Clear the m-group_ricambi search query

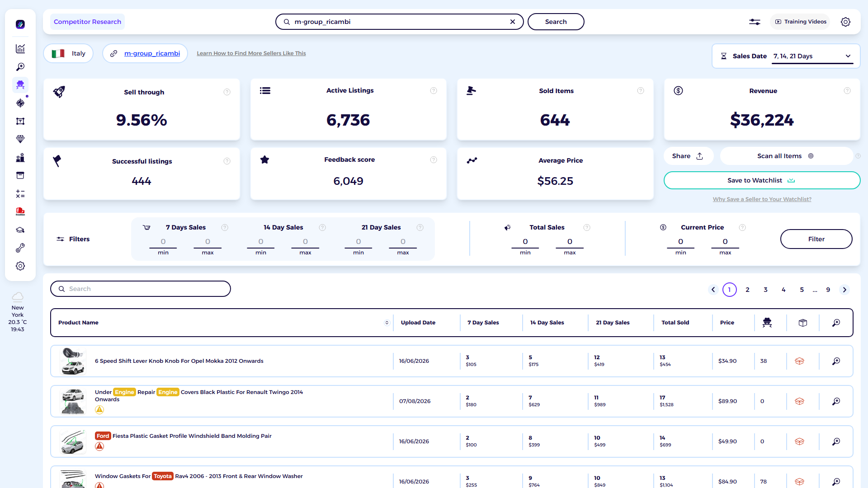[x=513, y=22]
